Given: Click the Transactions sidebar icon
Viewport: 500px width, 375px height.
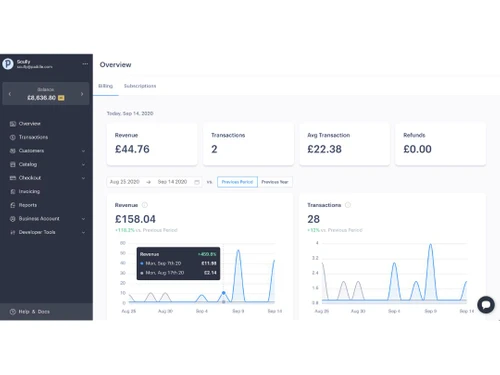Looking at the screenshot, I should click(13, 137).
